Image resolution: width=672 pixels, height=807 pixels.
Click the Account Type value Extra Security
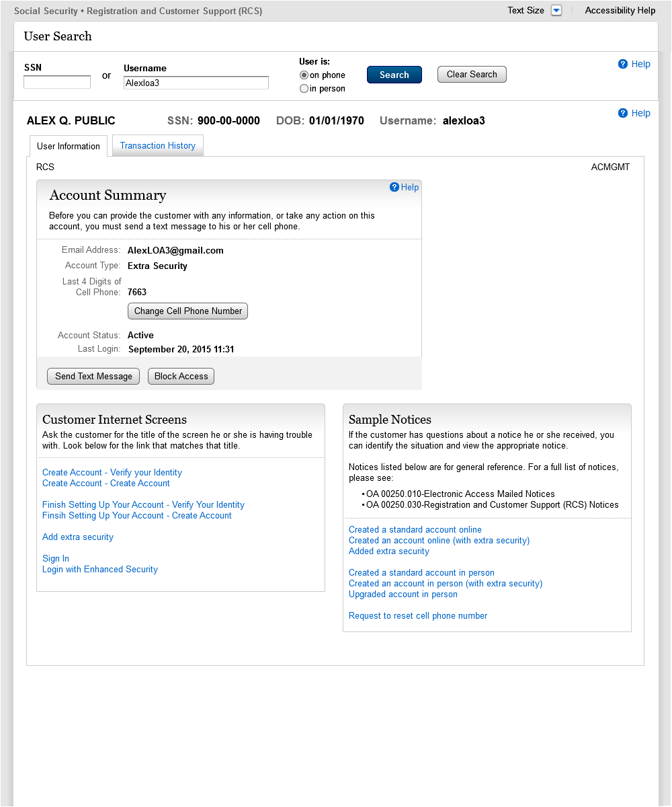point(157,266)
